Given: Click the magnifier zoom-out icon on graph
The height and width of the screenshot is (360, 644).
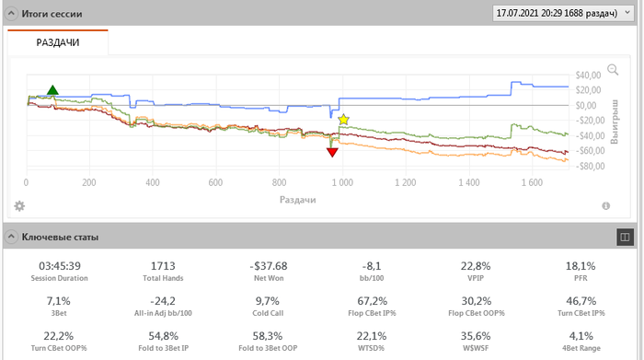Looking at the screenshot, I should pyautogui.click(x=613, y=69).
